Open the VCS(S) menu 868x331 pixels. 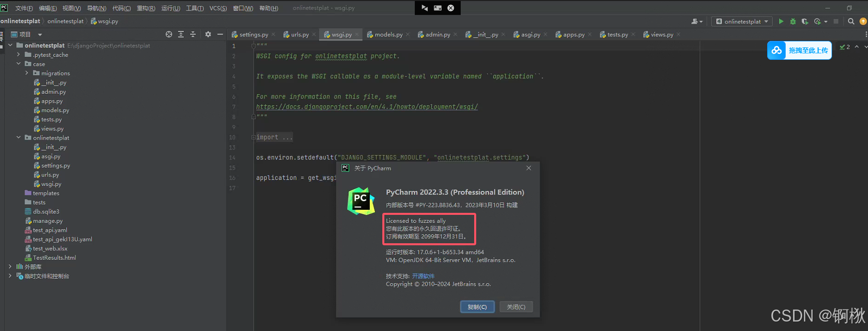(x=218, y=8)
